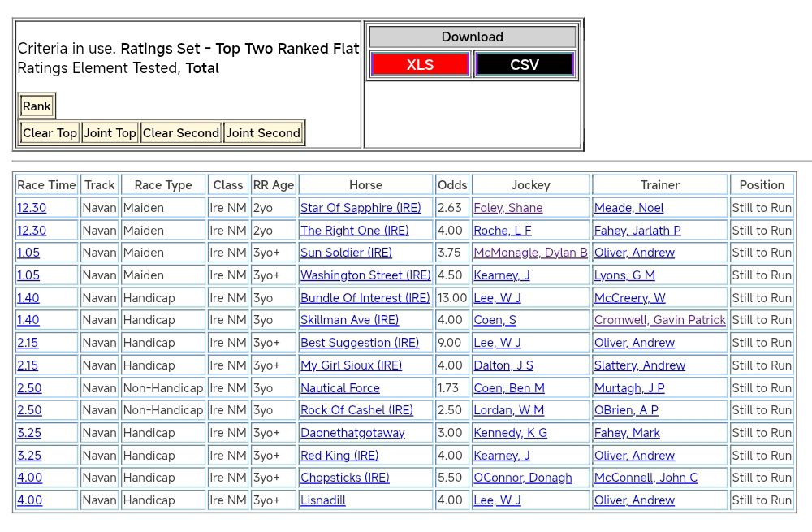Open jockey Foley, Shane link

click(508, 208)
